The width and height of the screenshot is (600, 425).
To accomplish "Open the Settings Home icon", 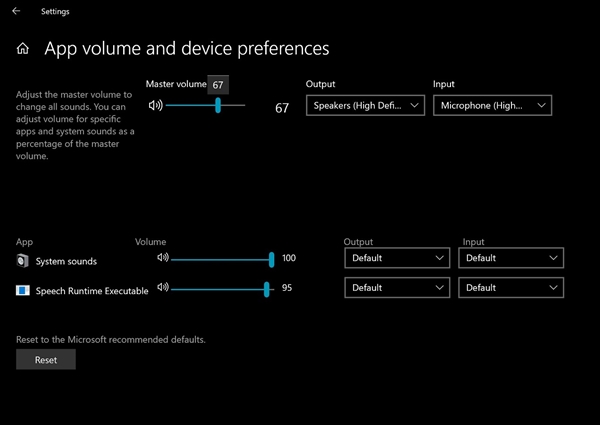I will pyautogui.click(x=23, y=48).
